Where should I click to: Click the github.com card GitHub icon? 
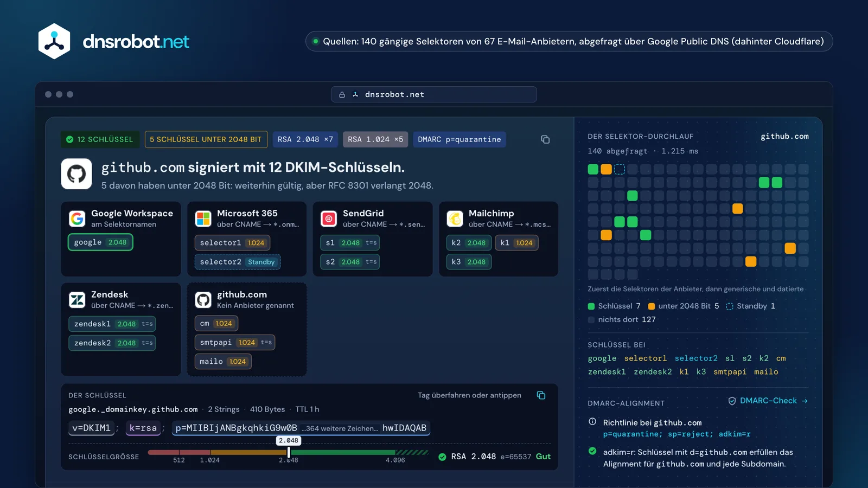click(x=203, y=300)
